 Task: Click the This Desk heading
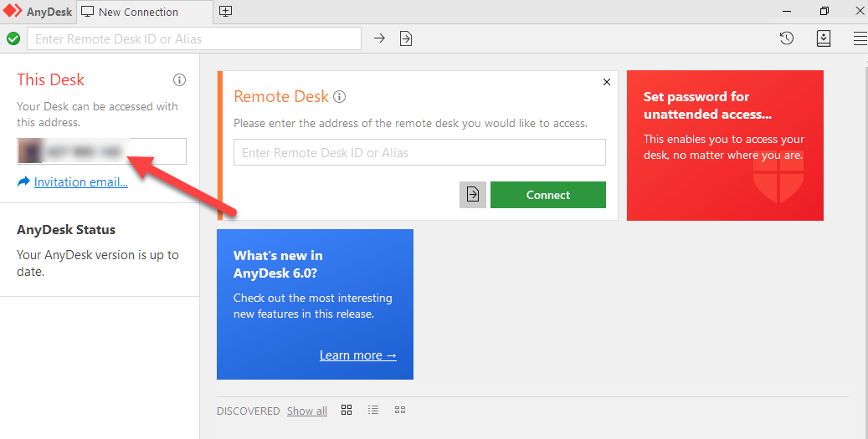(51, 79)
